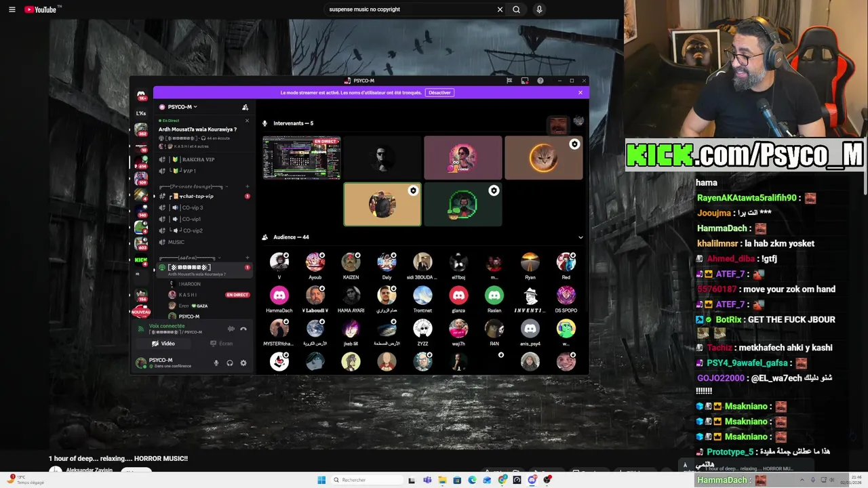This screenshot has width=868, height=488.
Task: Select audience member Raslen
Action: tap(494, 298)
